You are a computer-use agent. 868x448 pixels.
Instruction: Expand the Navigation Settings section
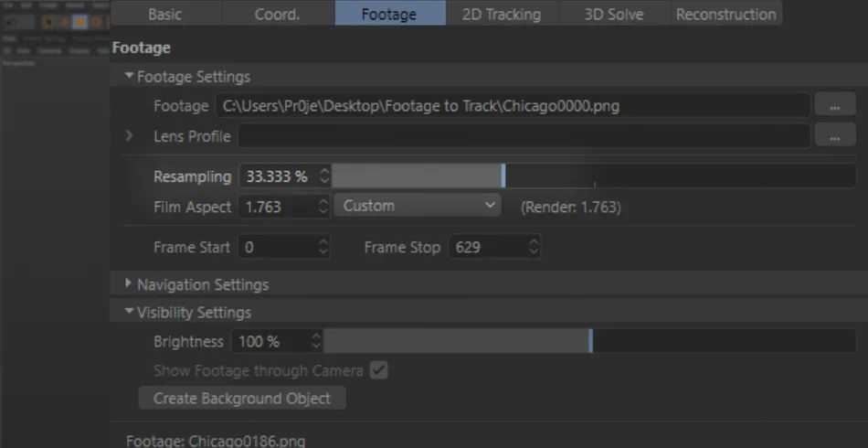tap(129, 283)
